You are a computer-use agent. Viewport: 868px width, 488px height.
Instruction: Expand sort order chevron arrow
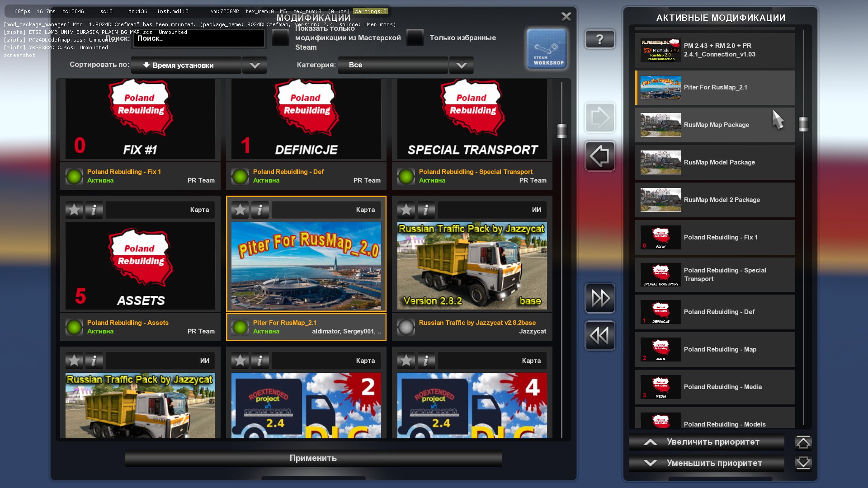click(255, 65)
